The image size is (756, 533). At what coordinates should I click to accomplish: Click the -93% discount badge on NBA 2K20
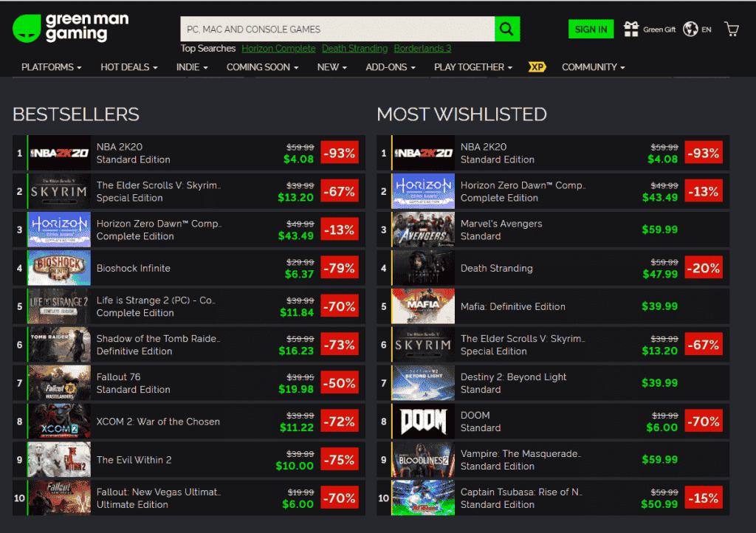click(x=340, y=153)
